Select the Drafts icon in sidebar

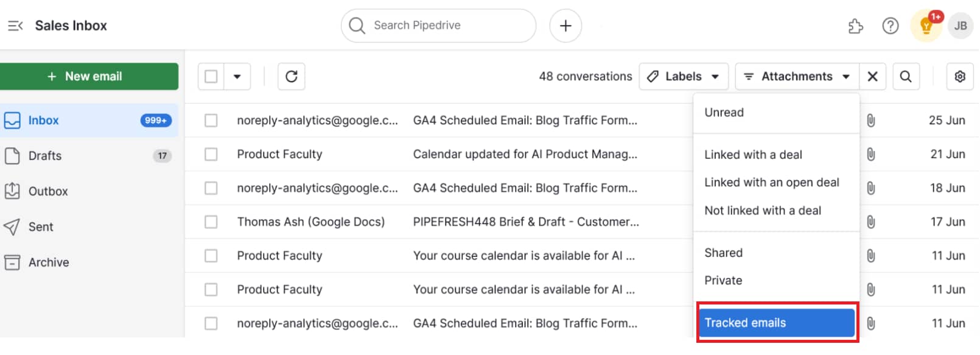point(12,155)
